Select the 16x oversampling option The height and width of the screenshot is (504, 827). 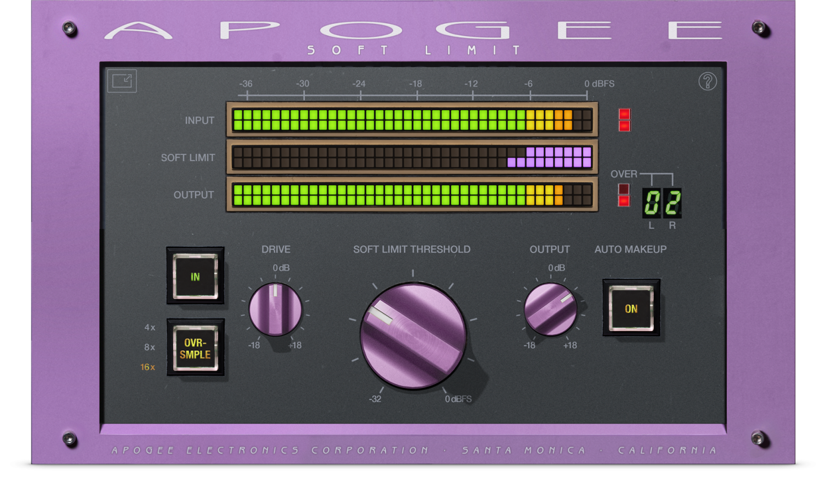coord(148,366)
